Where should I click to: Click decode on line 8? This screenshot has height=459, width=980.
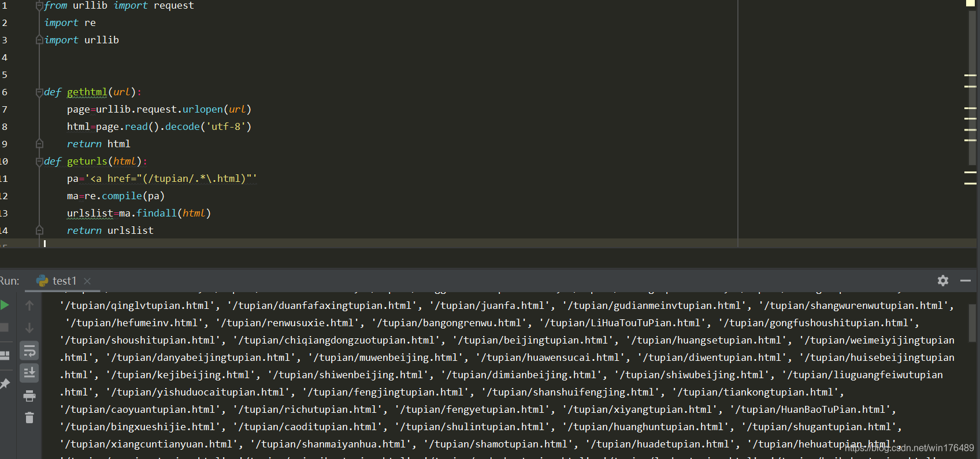183,126
